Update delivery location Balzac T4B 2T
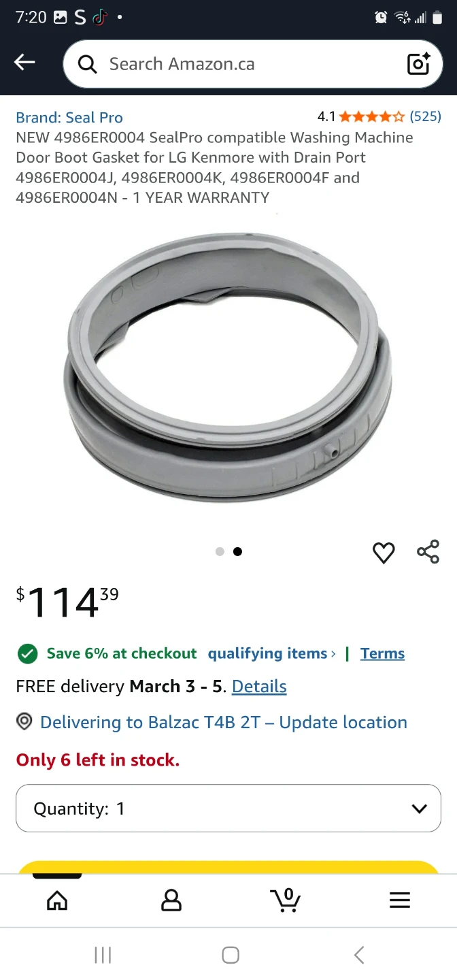This screenshot has width=457, height=980. click(x=224, y=722)
